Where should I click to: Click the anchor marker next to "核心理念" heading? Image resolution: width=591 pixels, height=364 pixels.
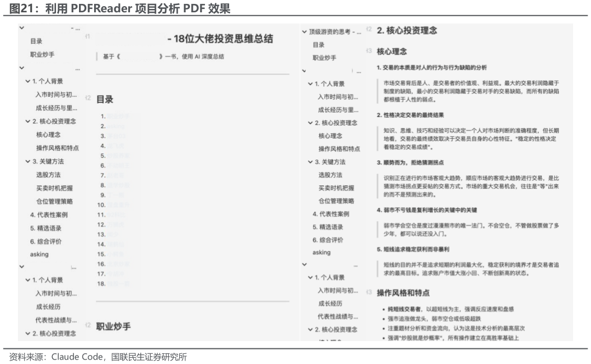click(369, 50)
